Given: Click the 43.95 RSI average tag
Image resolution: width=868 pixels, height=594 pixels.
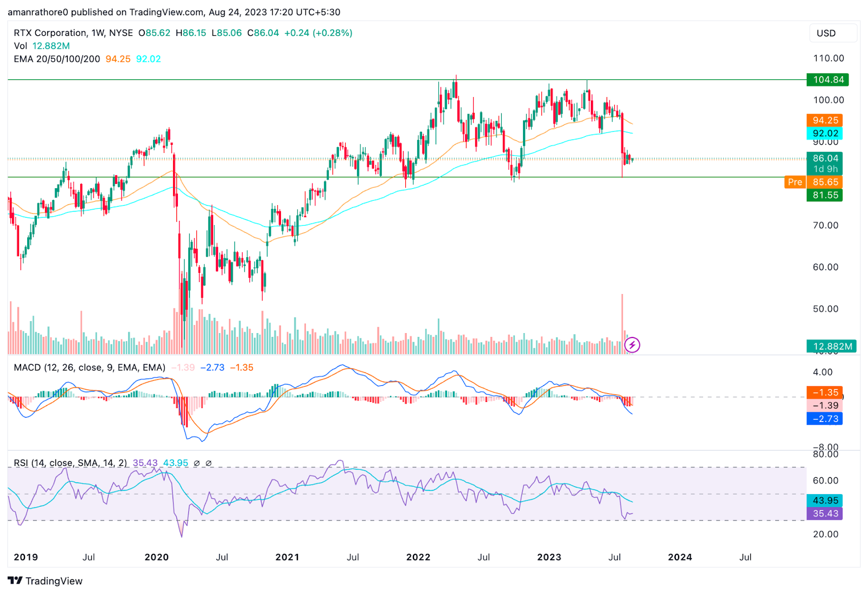Looking at the screenshot, I should click(x=825, y=501).
